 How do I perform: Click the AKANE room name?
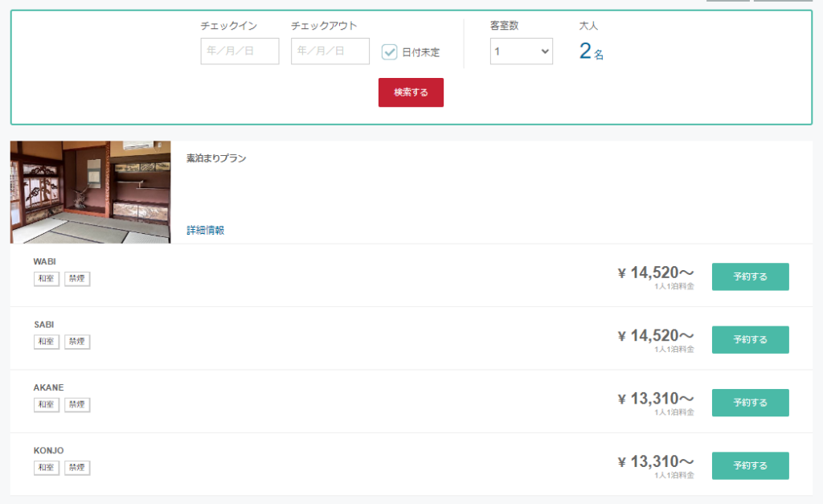click(48, 387)
